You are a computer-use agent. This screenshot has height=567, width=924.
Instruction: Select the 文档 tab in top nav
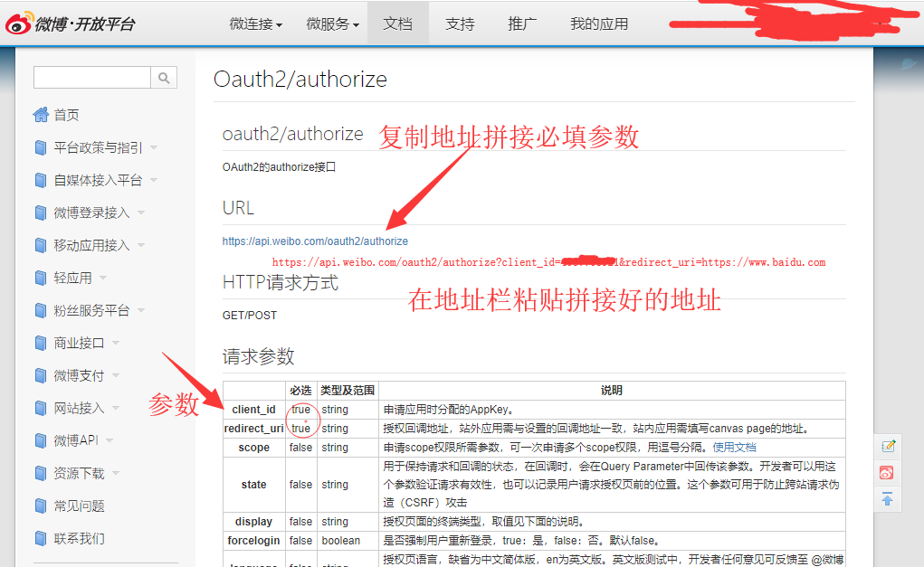398,24
